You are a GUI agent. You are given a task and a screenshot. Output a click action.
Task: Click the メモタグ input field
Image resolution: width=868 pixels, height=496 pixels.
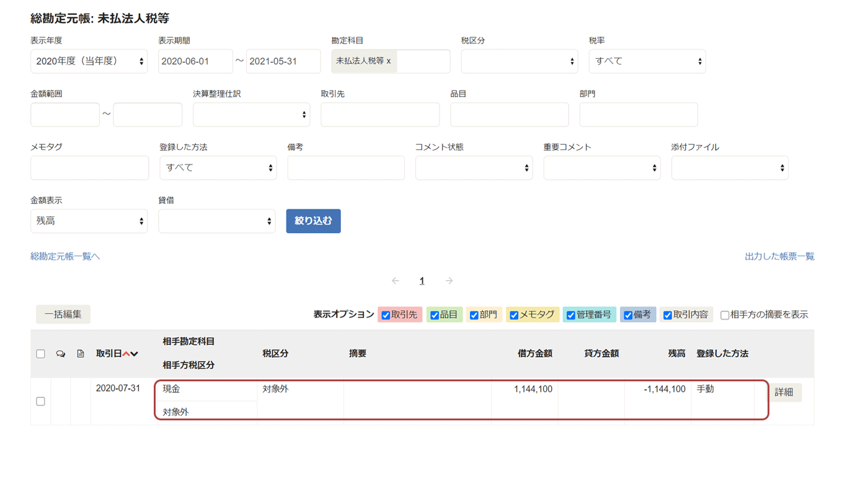(90, 168)
